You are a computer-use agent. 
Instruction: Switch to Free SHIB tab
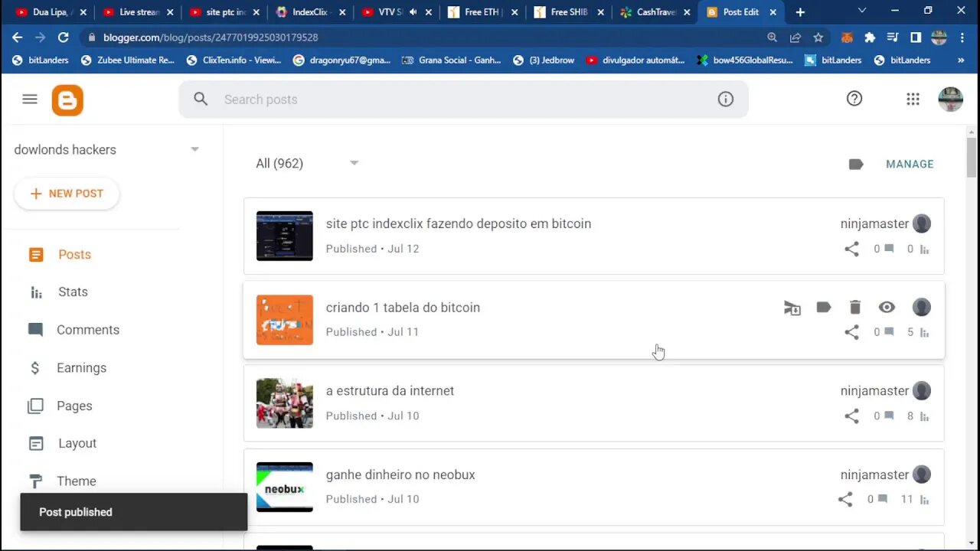pos(569,12)
